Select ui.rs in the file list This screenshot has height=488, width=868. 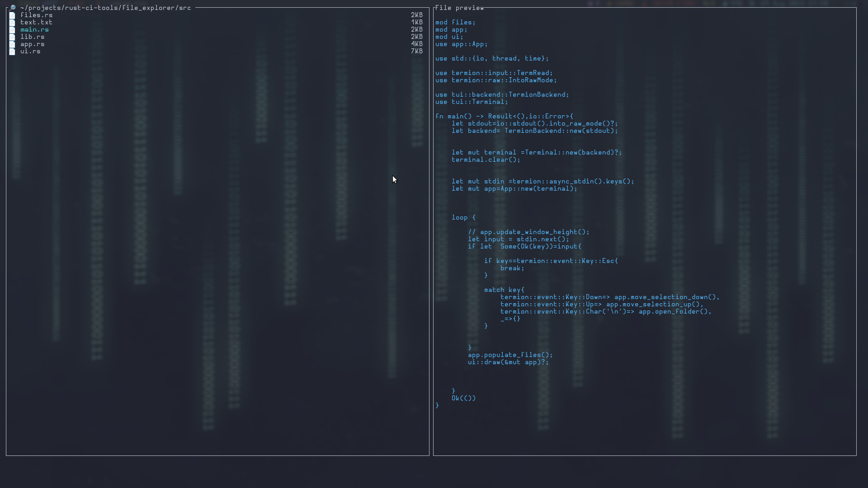pyautogui.click(x=30, y=51)
